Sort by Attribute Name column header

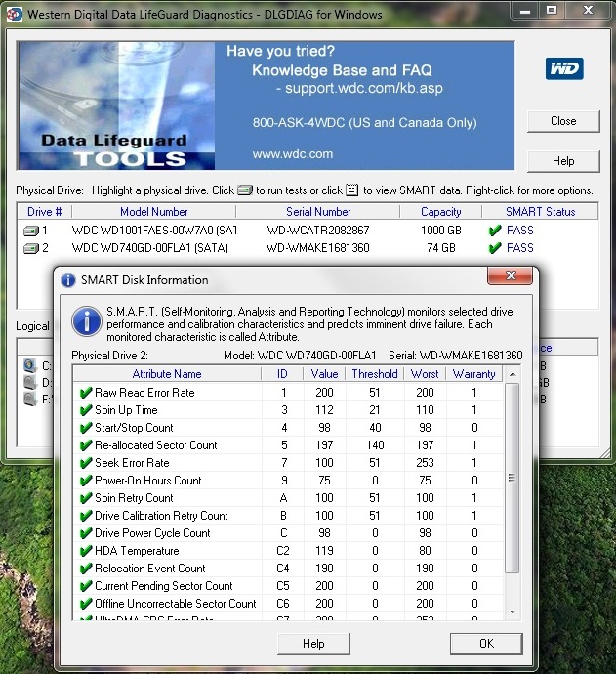(x=167, y=374)
